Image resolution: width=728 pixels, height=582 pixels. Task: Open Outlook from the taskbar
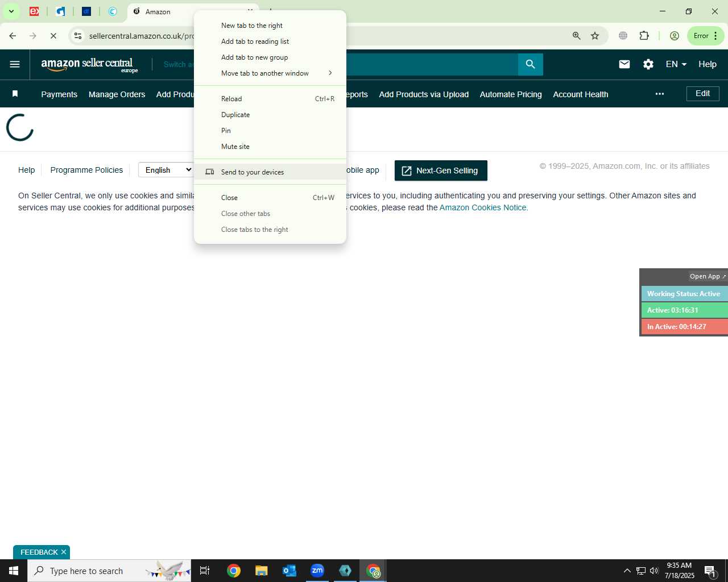(x=289, y=571)
